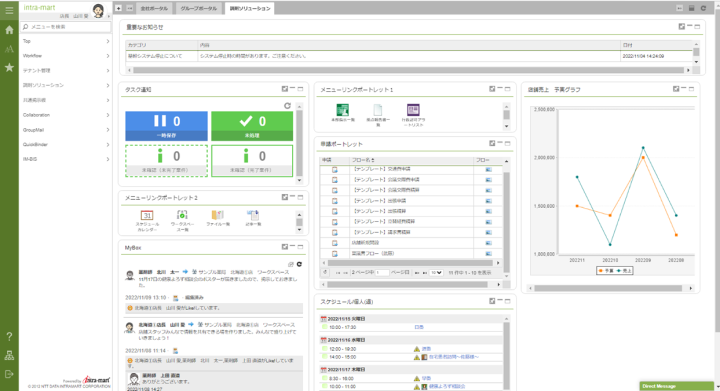Expand the テナント管理 menu item

pyautogui.click(x=66, y=71)
